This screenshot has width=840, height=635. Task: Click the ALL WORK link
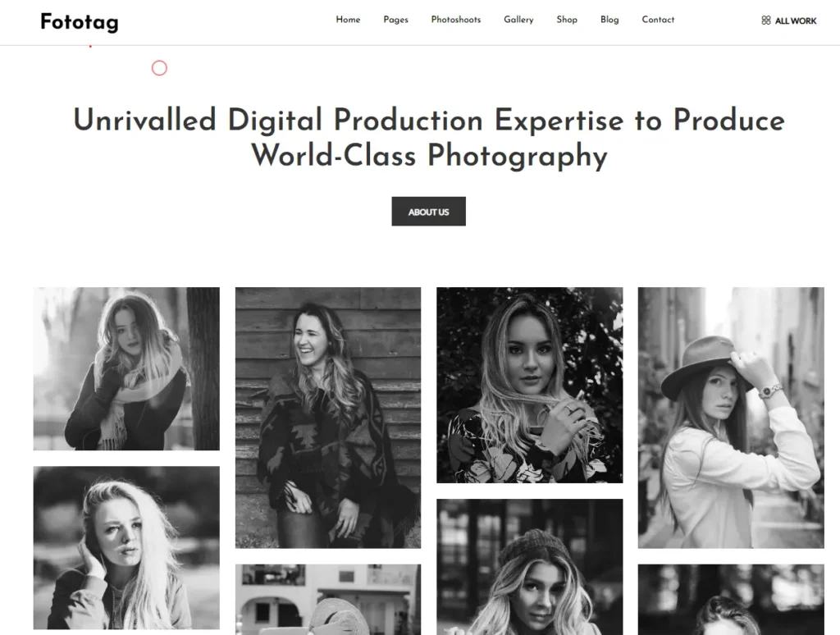coord(796,21)
